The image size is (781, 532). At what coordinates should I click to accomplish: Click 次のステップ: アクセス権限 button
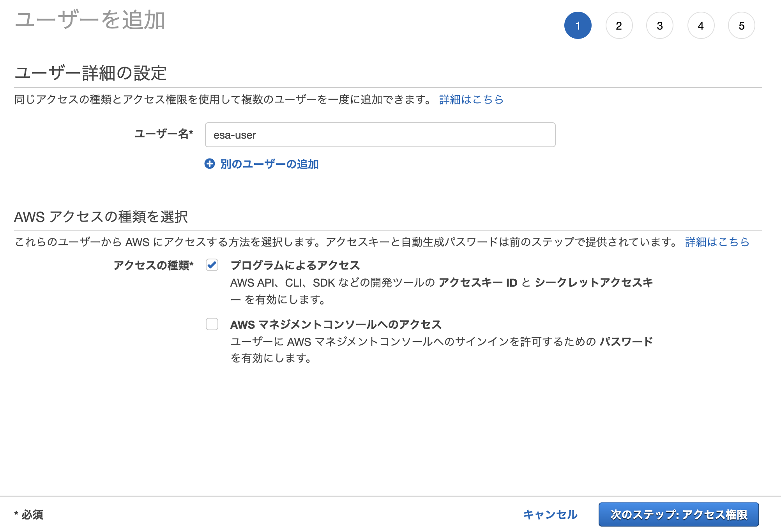pos(679,514)
